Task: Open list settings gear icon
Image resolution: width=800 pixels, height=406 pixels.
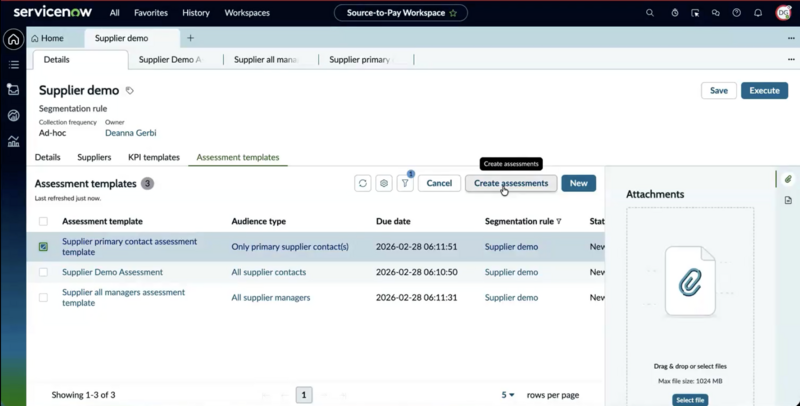Action: (x=384, y=183)
